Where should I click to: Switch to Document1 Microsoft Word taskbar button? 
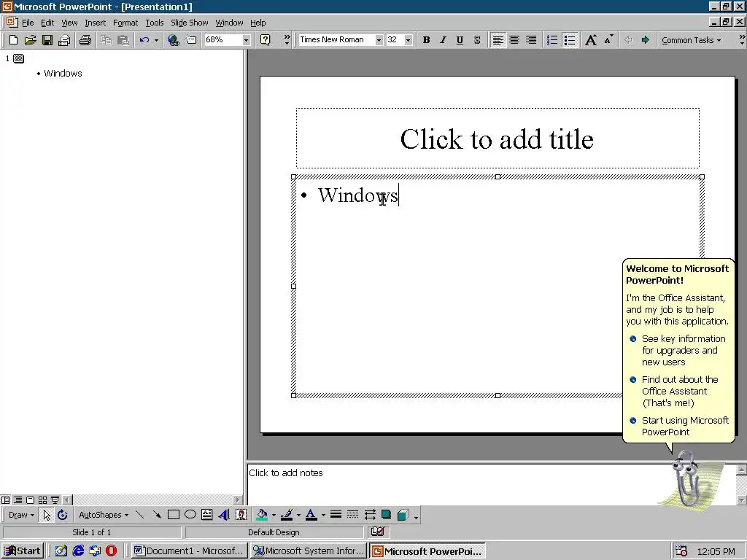click(x=189, y=551)
